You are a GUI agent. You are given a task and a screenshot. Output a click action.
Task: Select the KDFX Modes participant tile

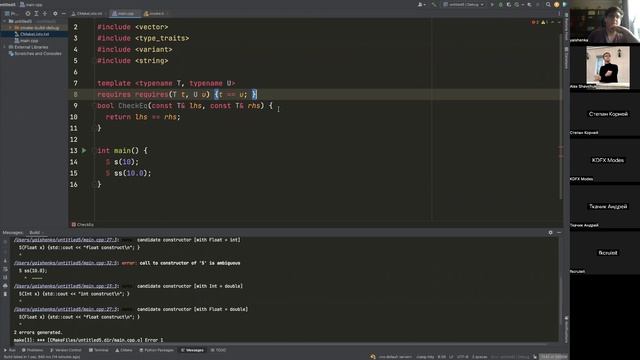[605, 160]
